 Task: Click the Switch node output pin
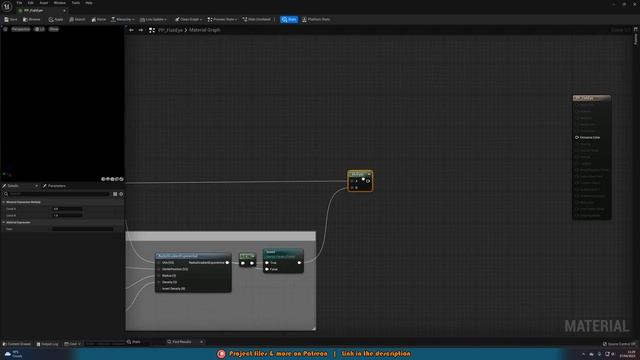pyautogui.click(x=299, y=263)
